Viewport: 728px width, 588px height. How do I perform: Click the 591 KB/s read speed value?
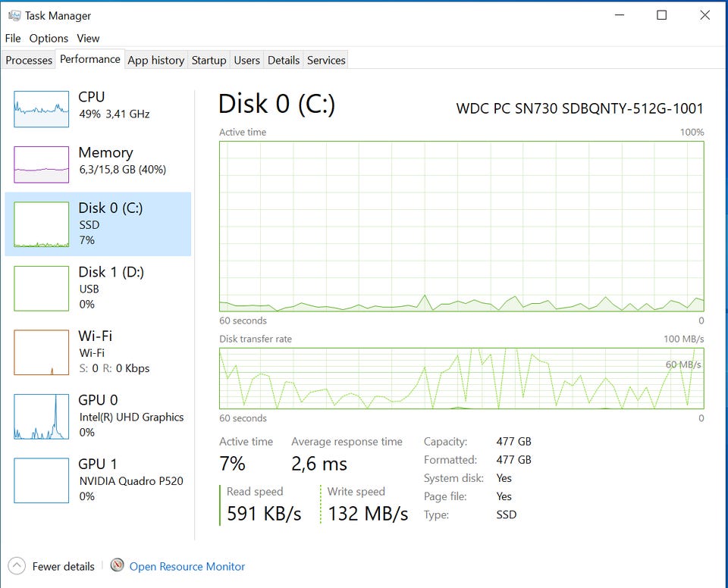coord(264,514)
